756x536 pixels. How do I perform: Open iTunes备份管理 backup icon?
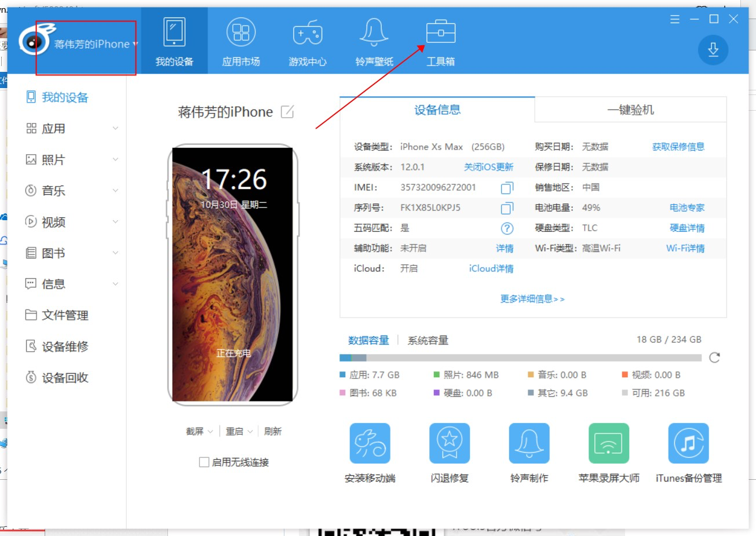tap(688, 443)
